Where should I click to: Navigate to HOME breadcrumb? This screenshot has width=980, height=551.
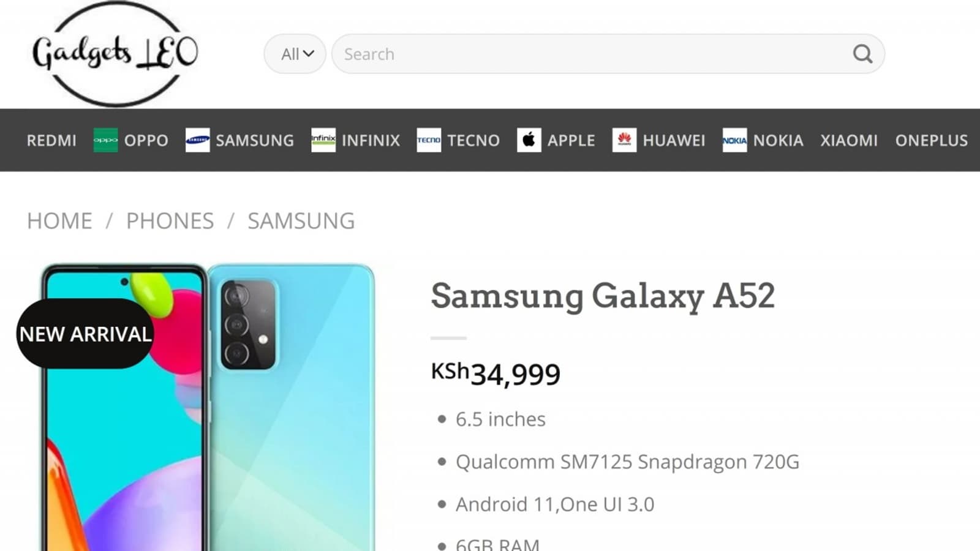coord(59,220)
